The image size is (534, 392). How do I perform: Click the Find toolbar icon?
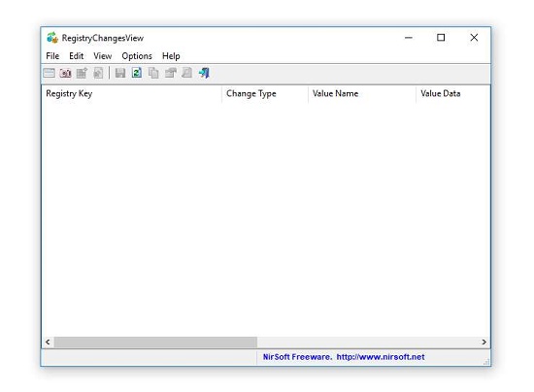pyautogui.click(x=187, y=73)
